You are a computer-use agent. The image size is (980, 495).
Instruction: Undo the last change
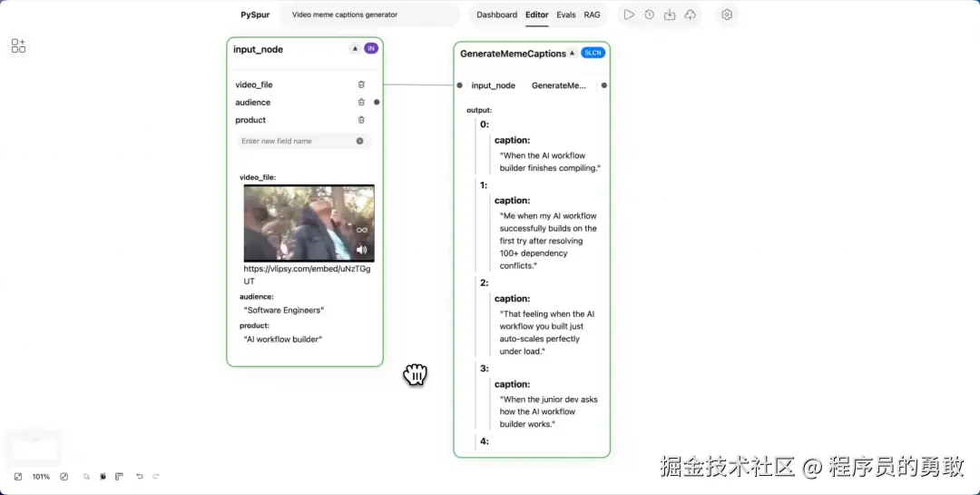(x=140, y=476)
